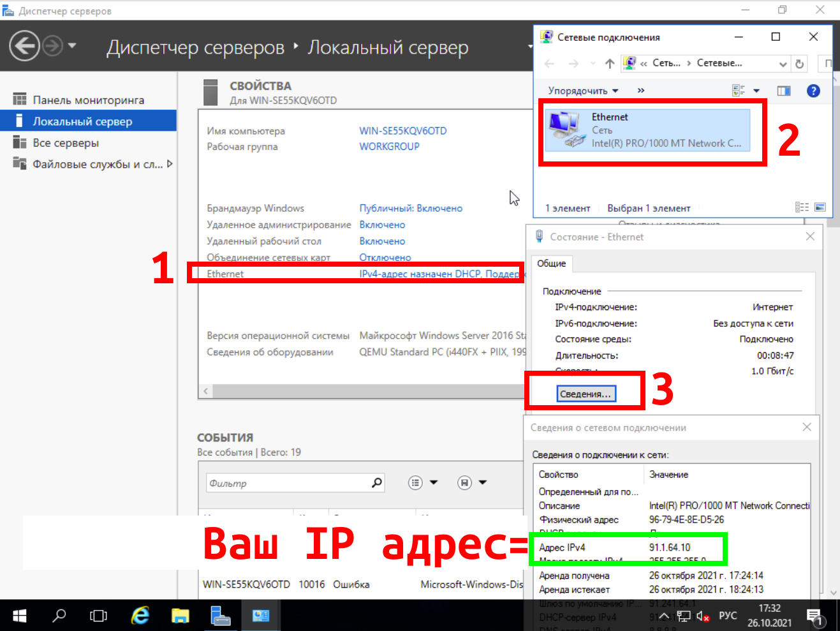Click the forward arrow in Server Manager
840x631 pixels.
(52, 46)
